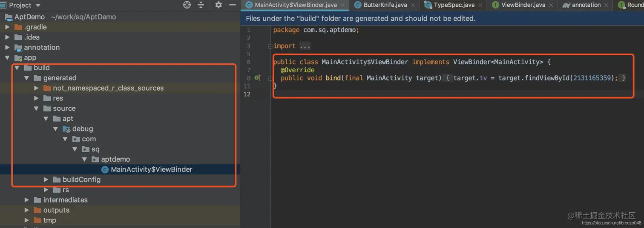Expand the res folder arrow
Screen dimensions: 644x228
[x=36, y=99]
